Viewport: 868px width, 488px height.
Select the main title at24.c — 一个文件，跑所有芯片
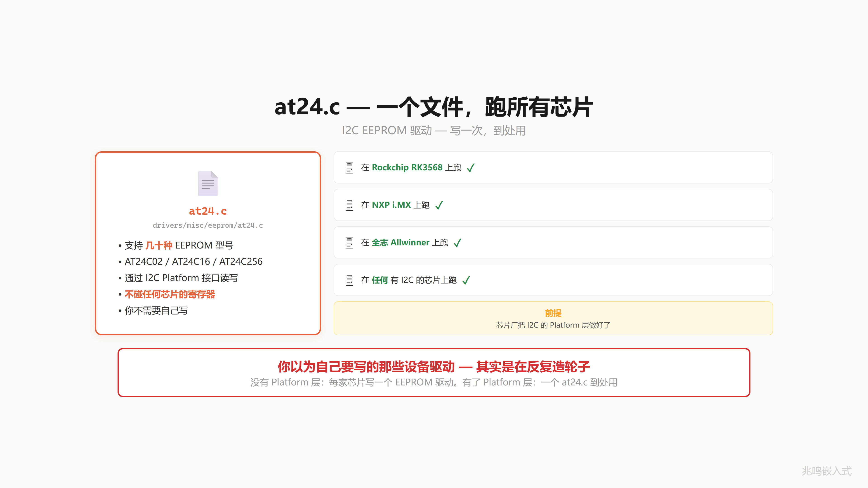point(434,107)
